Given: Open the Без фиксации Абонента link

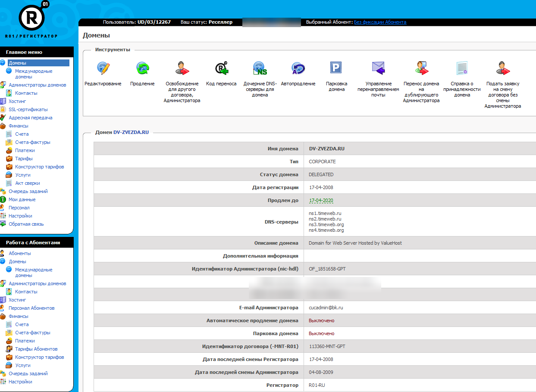Looking at the screenshot, I should [x=380, y=22].
